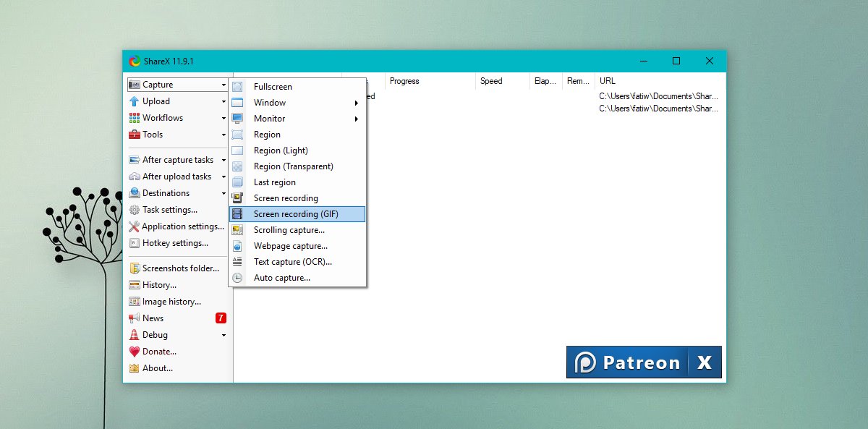The height and width of the screenshot is (429, 868).
Task: Expand the Window submenu arrow
Action: (x=357, y=103)
